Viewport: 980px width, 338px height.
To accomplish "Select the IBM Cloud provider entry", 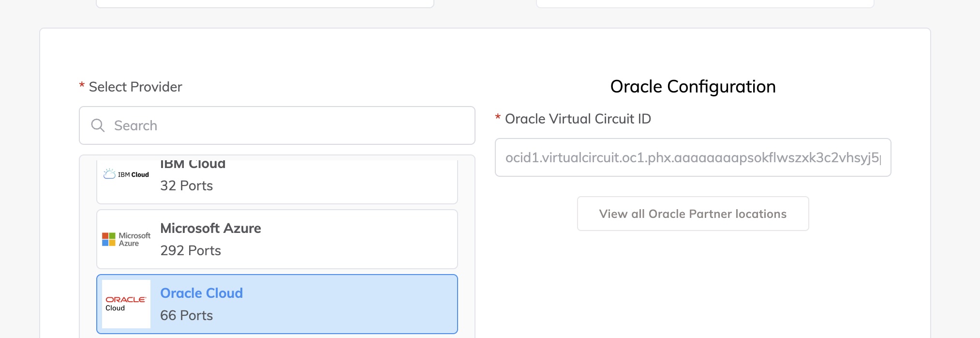I will tap(277, 179).
